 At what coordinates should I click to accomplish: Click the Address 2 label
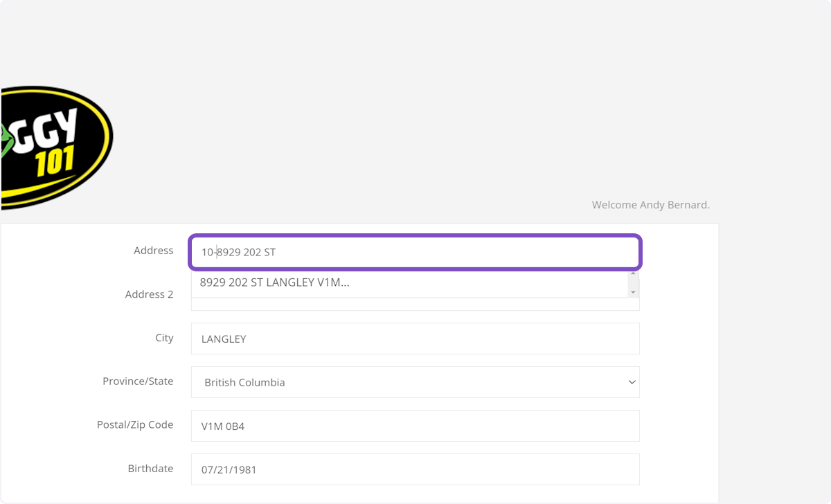click(149, 294)
